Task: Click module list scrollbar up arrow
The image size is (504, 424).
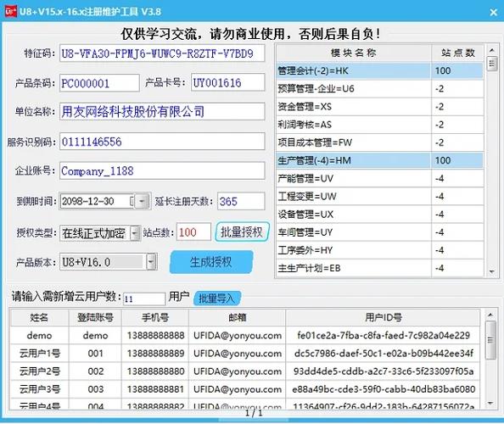Action: coord(492,50)
